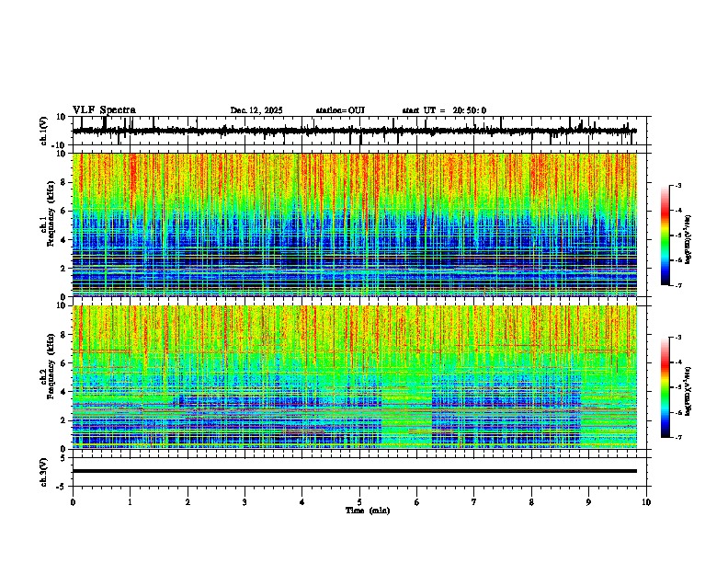Click the ch.2 "Frequency (kHz)" axis label
The height and width of the screenshot is (563, 728).
pyautogui.click(x=51, y=366)
